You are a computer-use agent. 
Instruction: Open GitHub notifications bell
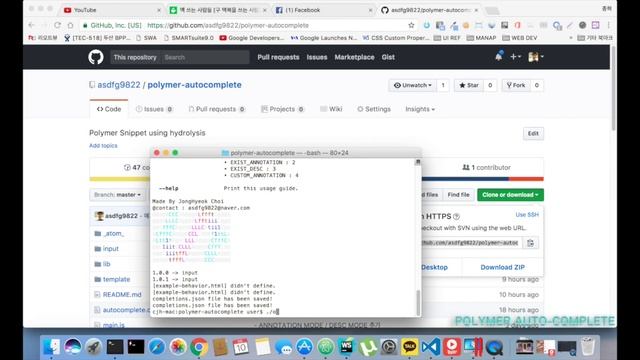pos(498,57)
